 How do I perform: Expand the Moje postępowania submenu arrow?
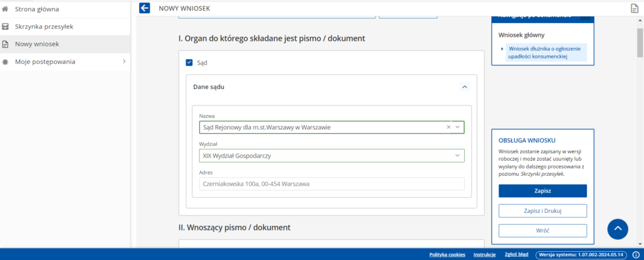pyautogui.click(x=124, y=62)
